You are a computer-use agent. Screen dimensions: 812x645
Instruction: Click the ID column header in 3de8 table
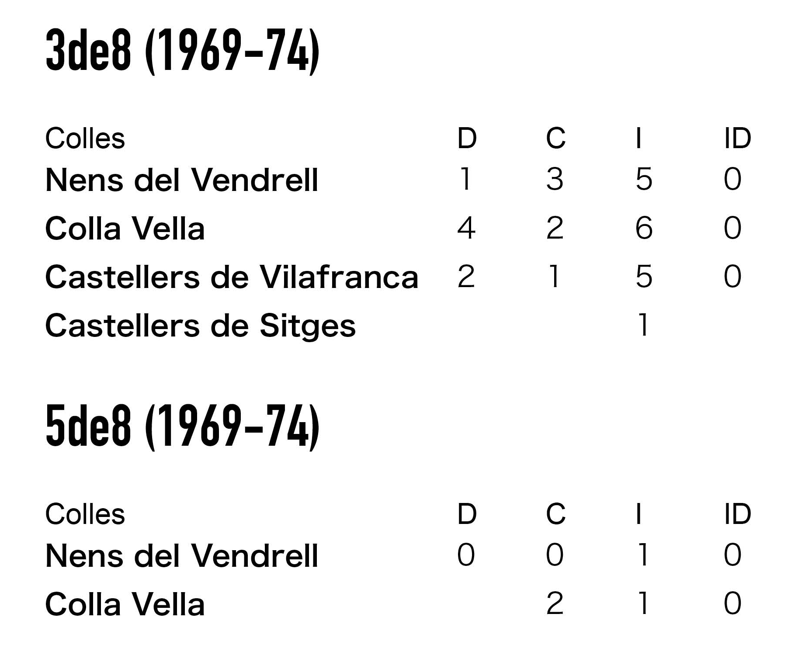[x=738, y=139]
